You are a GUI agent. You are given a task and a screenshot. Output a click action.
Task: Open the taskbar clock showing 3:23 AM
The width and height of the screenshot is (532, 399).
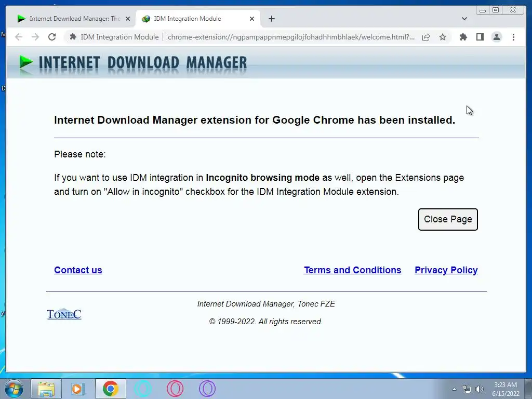(x=506, y=389)
